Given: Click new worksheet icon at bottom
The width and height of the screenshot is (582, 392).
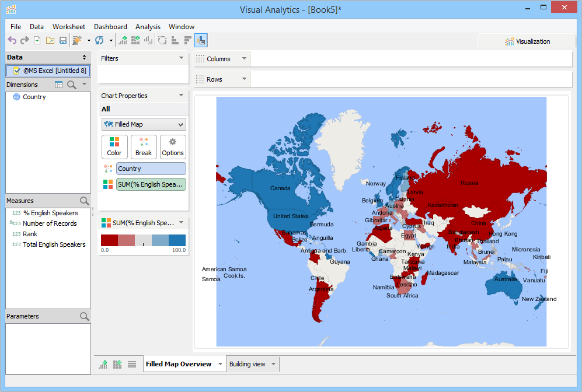Looking at the screenshot, I should tap(103, 365).
